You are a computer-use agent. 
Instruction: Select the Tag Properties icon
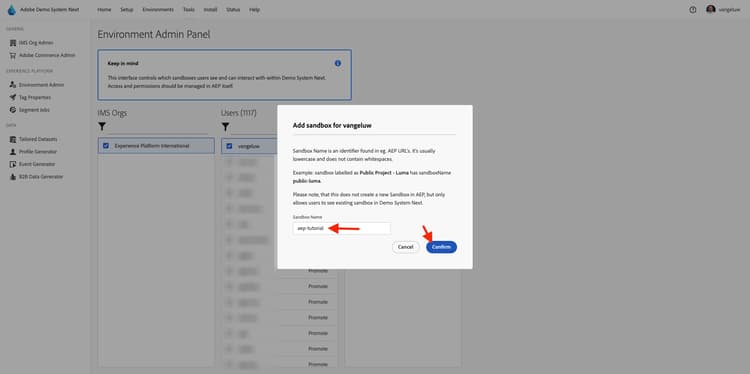13,97
